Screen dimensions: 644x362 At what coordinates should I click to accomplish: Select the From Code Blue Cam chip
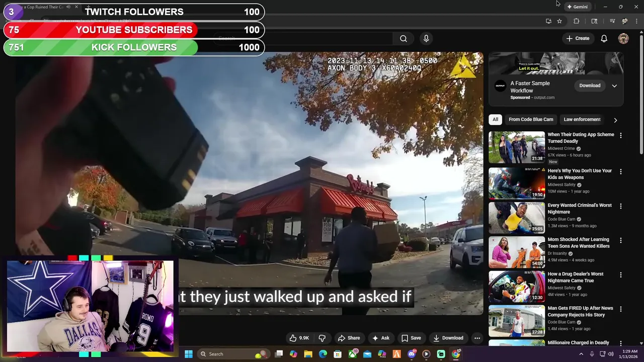point(531,120)
